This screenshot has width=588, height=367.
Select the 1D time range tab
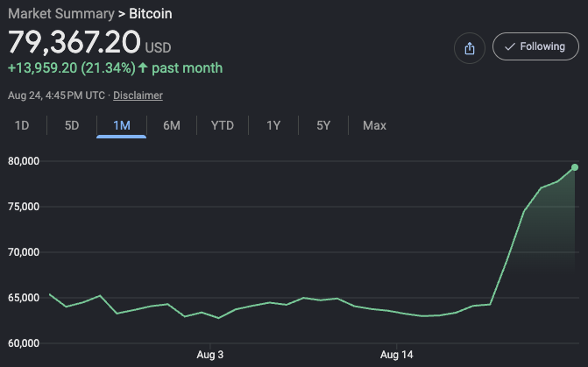[x=22, y=125]
